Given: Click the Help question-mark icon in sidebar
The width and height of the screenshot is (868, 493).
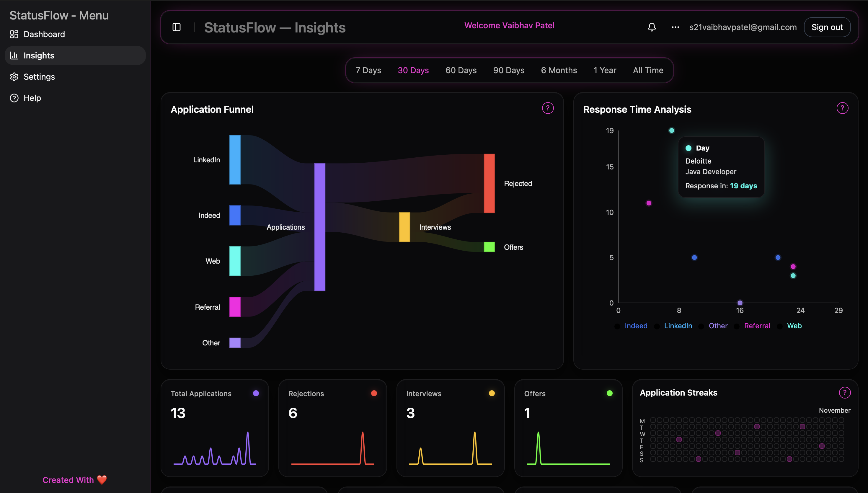Looking at the screenshot, I should pos(14,98).
